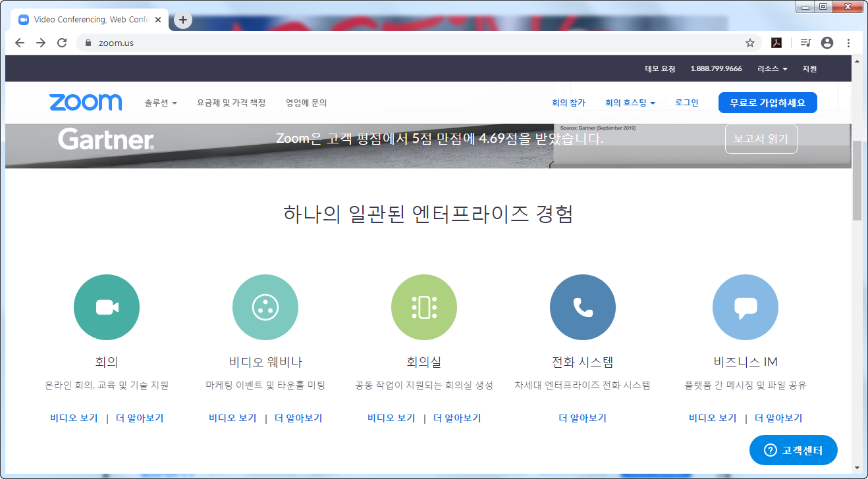Click the Zoom logo in header
This screenshot has width=868, height=479.
86,103
